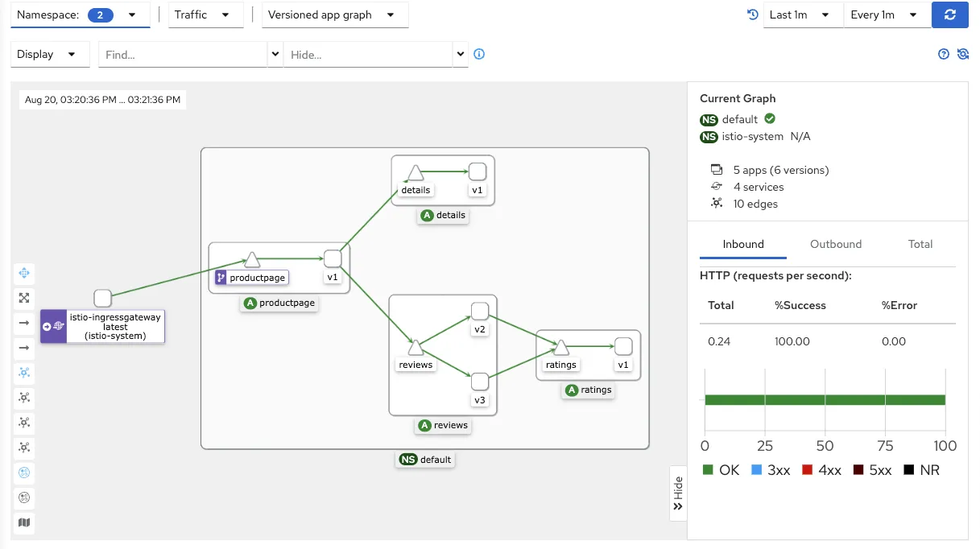Click the graph time range timestamp label

click(x=103, y=100)
